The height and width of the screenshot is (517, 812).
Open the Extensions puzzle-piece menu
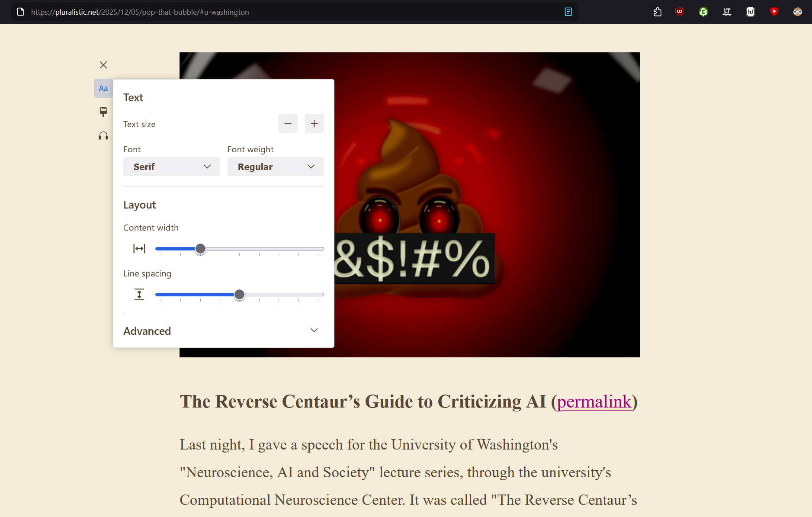(658, 12)
